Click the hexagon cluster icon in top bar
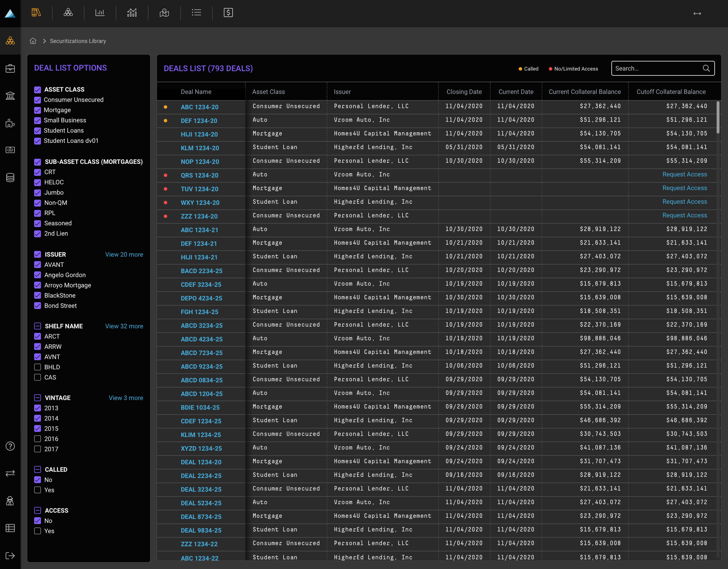This screenshot has height=569, width=728. pos(68,13)
